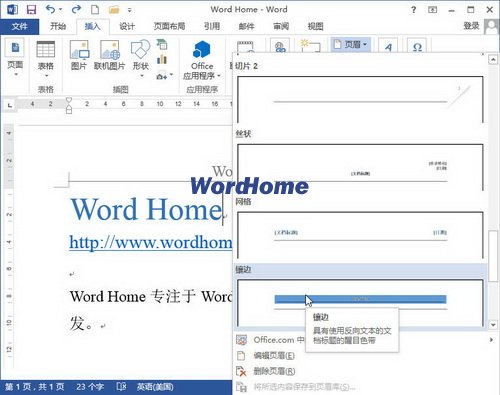Open the 文件 tab
The width and height of the screenshot is (500, 395).
[20, 26]
